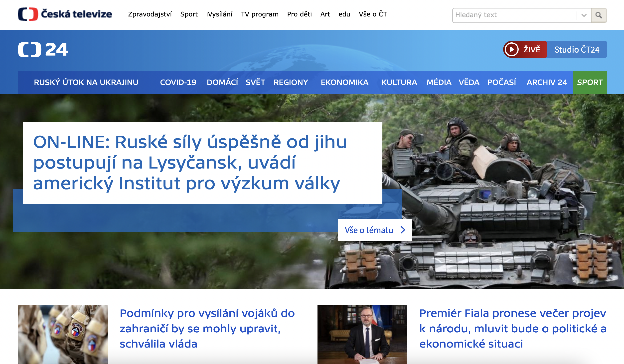Viewport: 624px width, 364px height.
Task: Select the DOMÁCÍ section tab
Action: (222, 82)
